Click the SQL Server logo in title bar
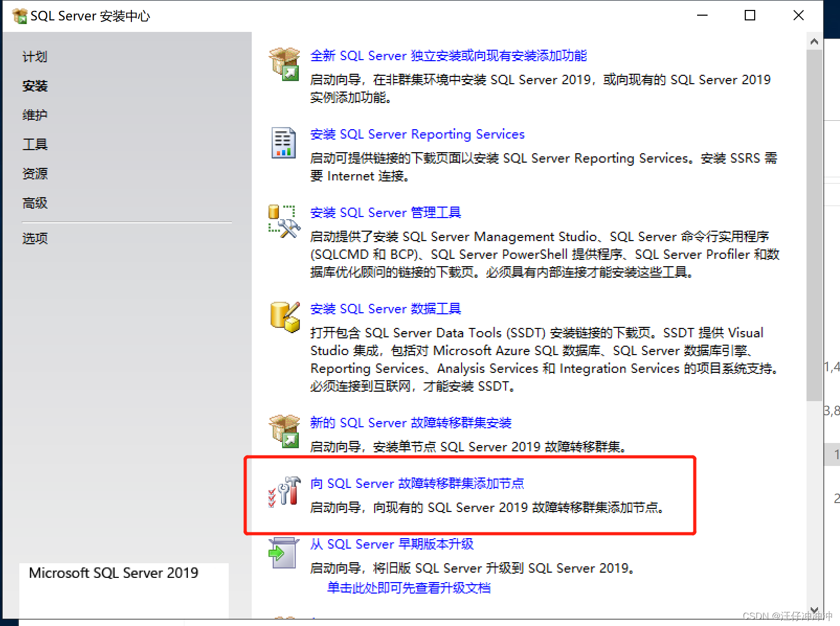Viewport: 840px width, 626px height. tap(19, 15)
